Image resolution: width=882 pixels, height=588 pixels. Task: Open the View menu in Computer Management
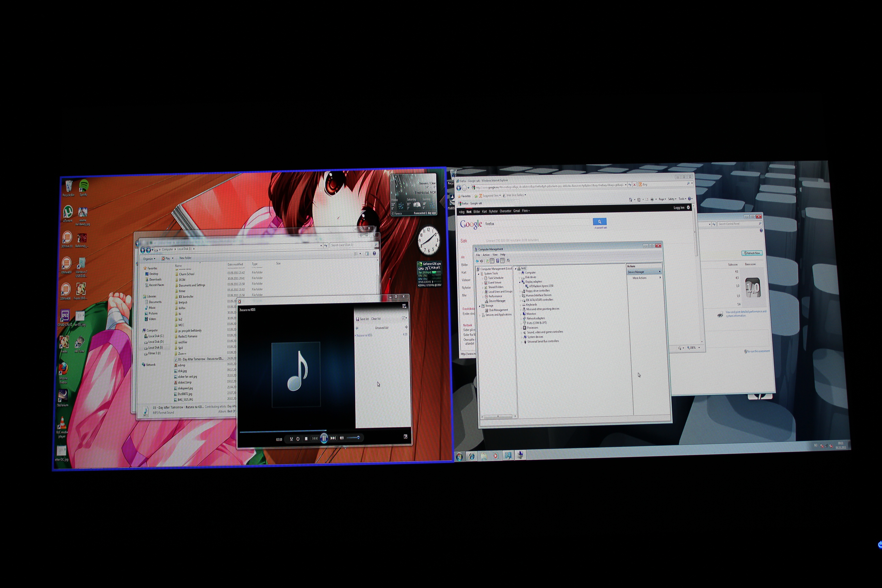(495, 255)
